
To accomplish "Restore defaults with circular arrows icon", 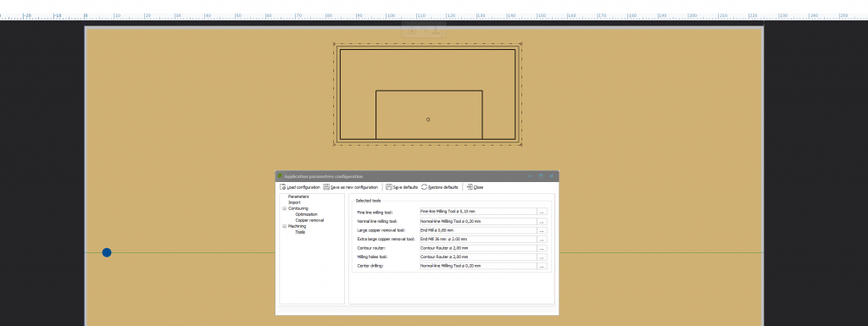I will (424, 187).
